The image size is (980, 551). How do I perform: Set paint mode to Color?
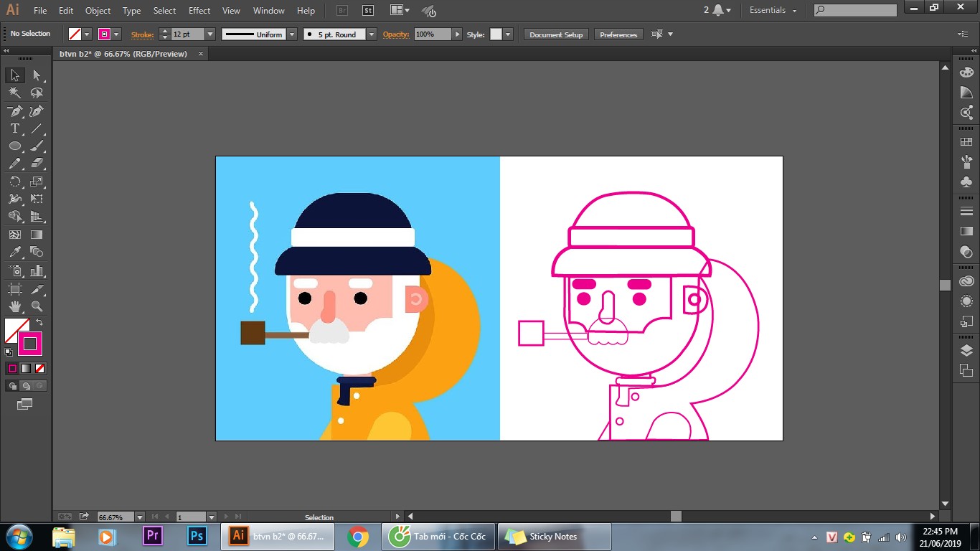click(12, 368)
